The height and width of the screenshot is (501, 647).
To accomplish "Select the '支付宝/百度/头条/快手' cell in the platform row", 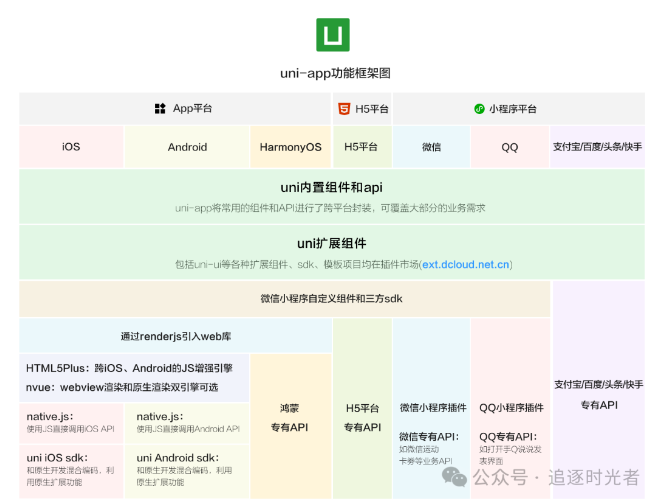I will [x=597, y=147].
